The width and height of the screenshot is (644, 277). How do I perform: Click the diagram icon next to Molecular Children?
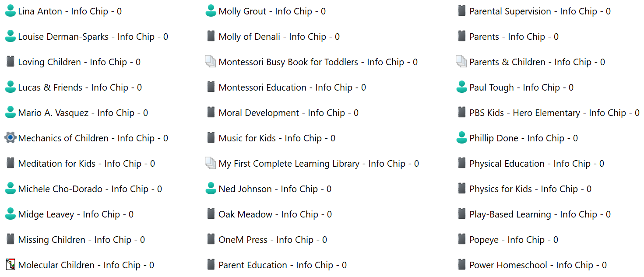(11, 265)
